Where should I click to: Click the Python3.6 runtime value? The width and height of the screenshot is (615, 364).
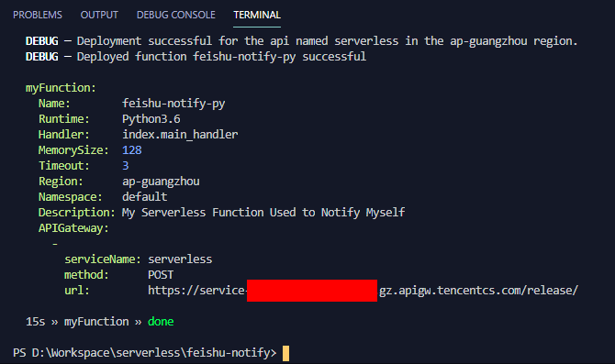pyautogui.click(x=151, y=119)
